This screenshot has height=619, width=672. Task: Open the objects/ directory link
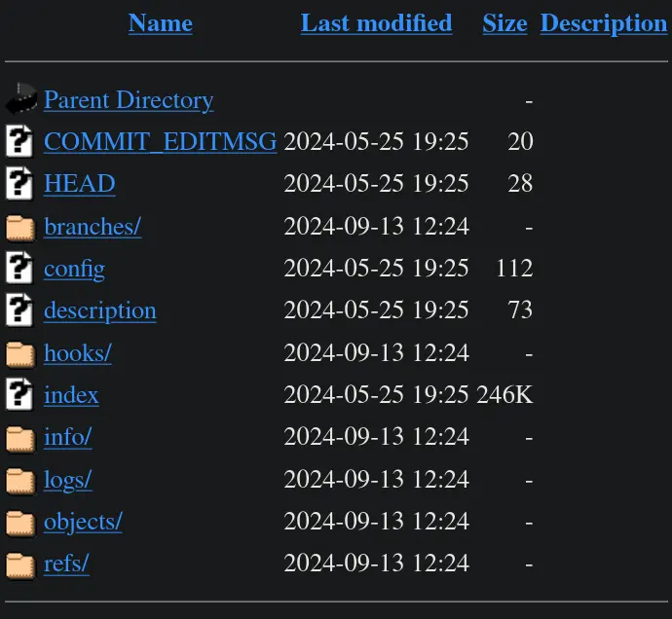[83, 522]
